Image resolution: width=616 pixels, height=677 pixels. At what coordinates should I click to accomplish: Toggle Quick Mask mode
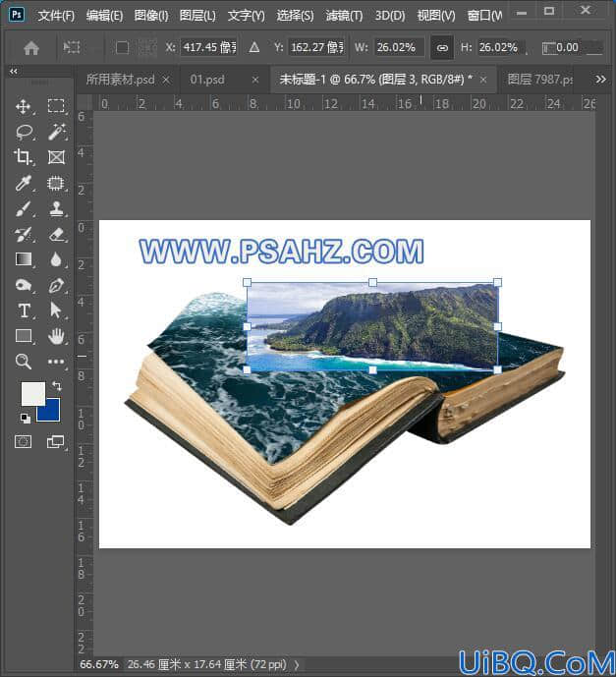pos(23,442)
